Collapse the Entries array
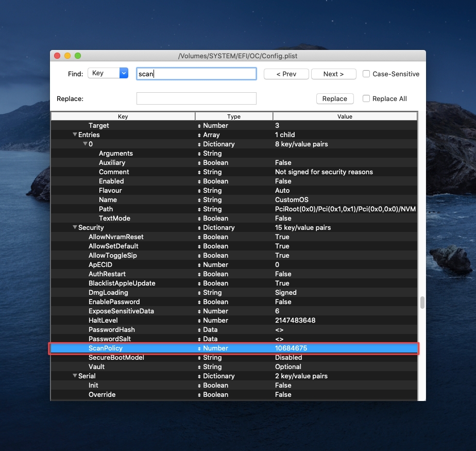 pyautogui.click(x=75, y=135)
